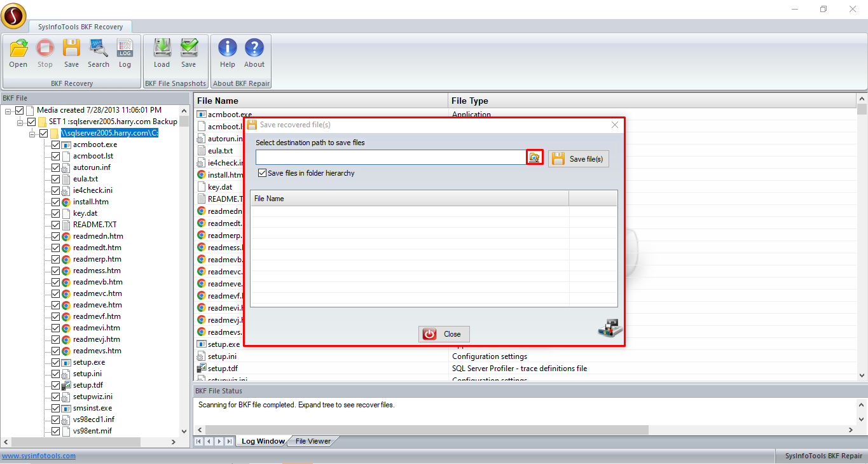Uncheck eula.txt checkbox in tree
The height and width of the screenshot is (464, 868).
[56, 179]
